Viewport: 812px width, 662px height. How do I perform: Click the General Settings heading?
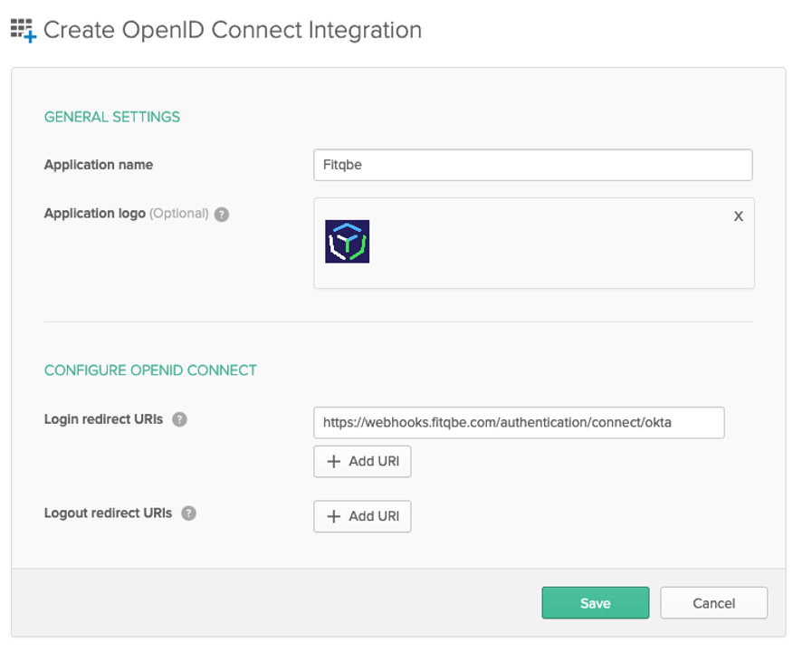coord(112,117)
